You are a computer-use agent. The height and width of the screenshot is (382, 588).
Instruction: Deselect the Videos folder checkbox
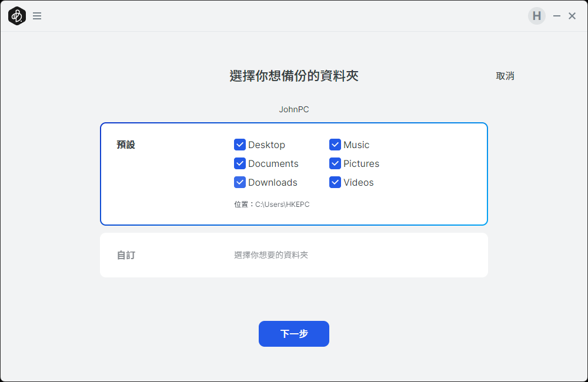pos(335,182)
